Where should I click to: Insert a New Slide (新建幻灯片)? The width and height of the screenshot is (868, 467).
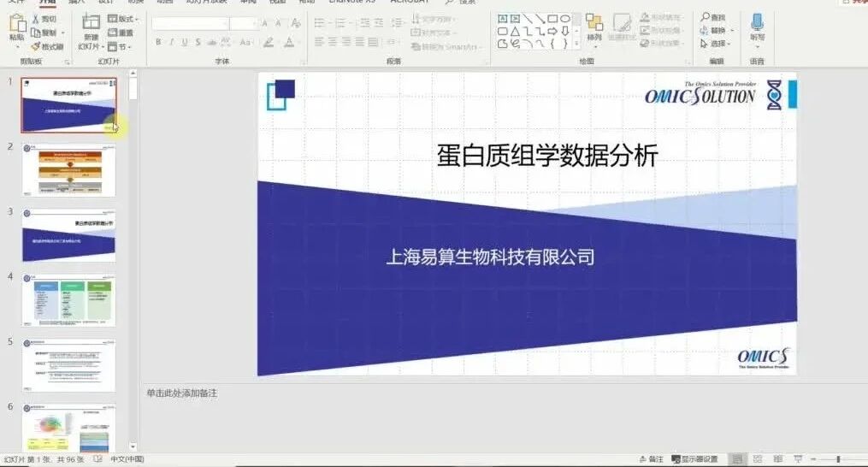click(91, 32)
